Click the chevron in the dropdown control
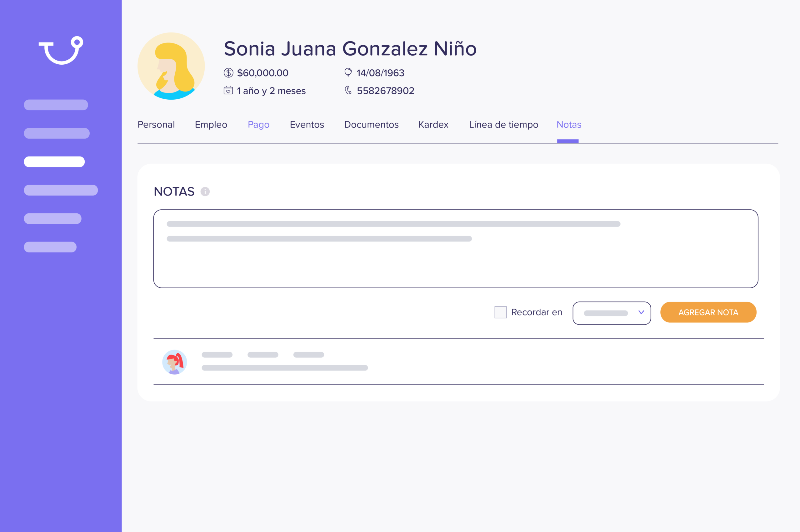The height and width of the screenshot is (532, 800). coord(641,313)
